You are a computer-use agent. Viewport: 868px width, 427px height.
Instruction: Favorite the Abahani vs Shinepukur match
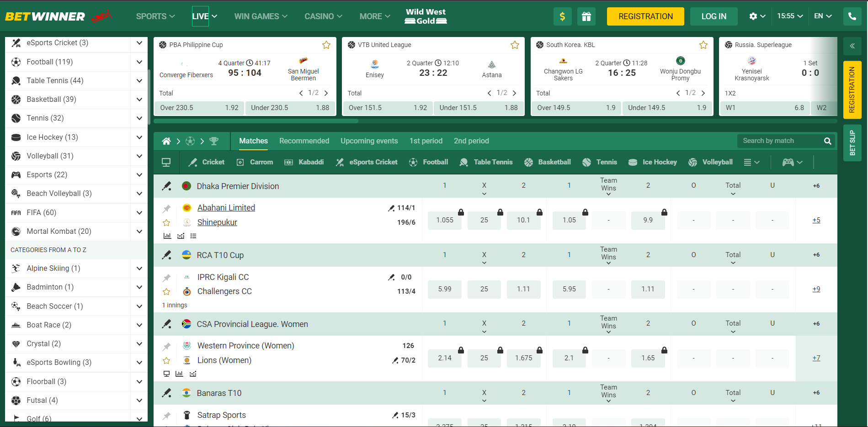coord(166,223)
